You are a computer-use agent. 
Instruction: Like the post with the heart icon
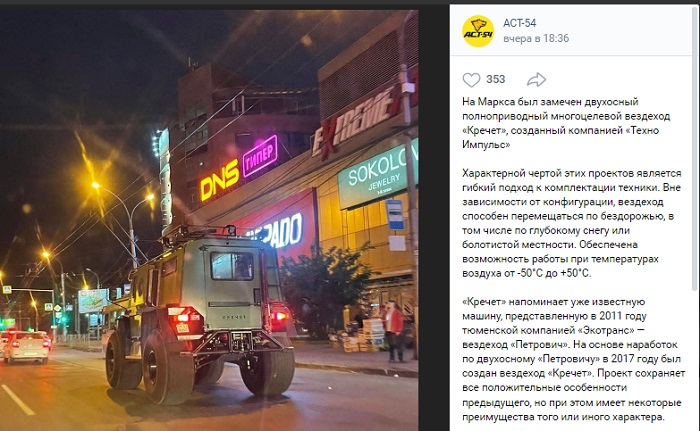471,80
